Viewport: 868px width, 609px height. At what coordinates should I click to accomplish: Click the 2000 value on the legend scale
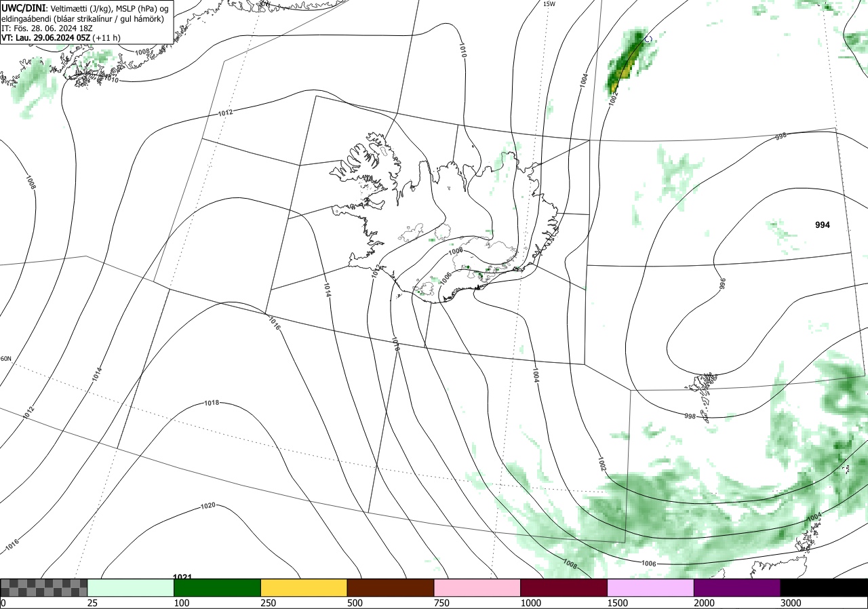pyautogui.click(x=704, y=603)
